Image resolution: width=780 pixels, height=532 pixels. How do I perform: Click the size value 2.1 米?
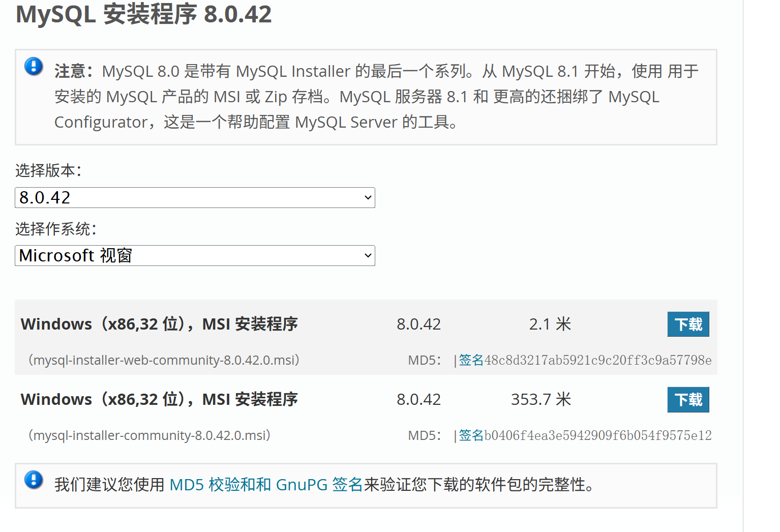point(550,324)
